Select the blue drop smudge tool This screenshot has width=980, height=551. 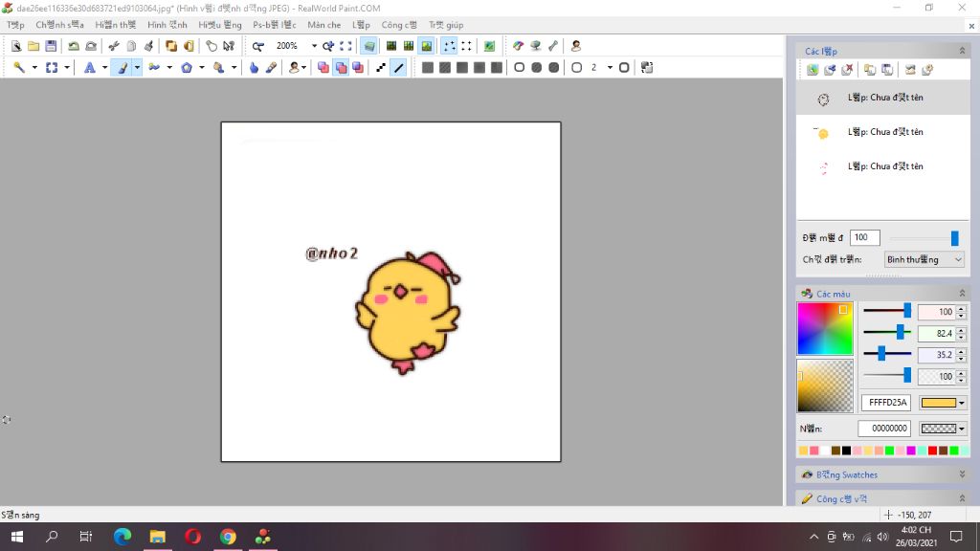(x=254, y=68)
